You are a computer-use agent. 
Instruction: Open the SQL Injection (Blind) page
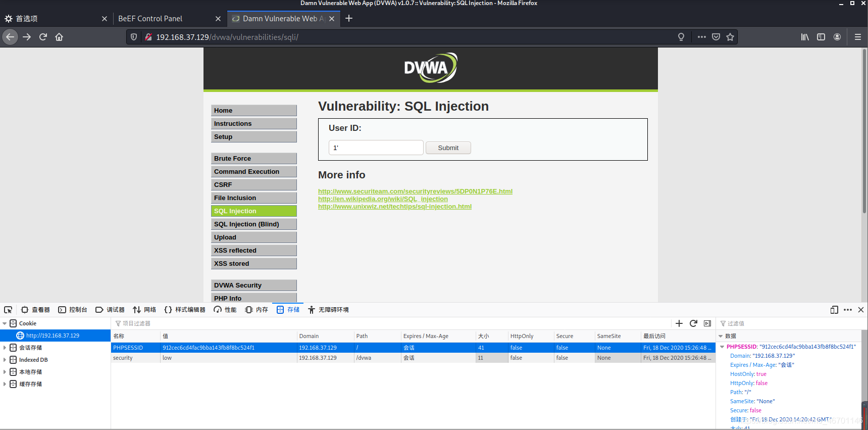pyautogui.click(x=254, y=224)
